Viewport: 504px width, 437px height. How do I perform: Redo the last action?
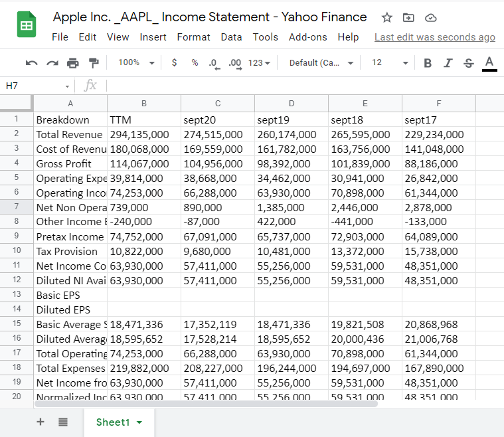pyautogui.click(x=52, y=62)
